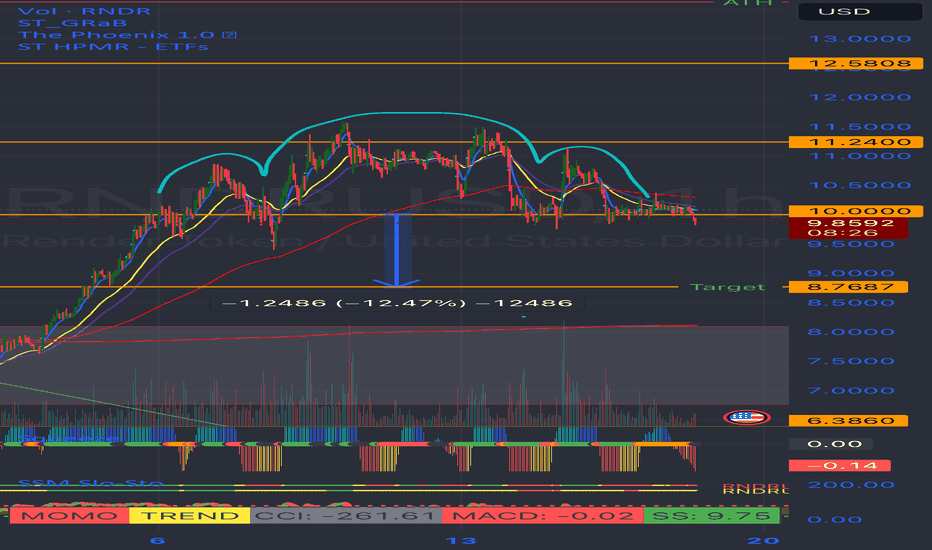Select the Squeeze indicator label
The width and height of the screenshot is (932, 550).
pos(68,439)
